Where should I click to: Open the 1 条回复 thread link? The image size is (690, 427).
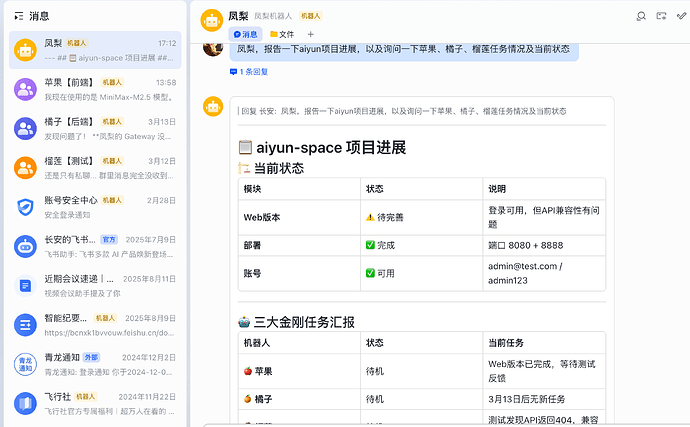coord(249,72)
